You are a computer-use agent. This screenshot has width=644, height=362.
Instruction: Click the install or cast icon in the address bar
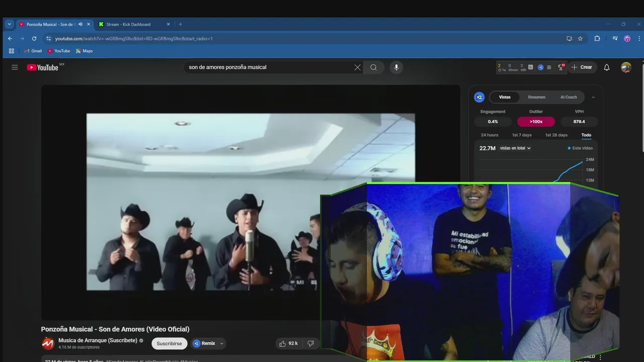(x=569, y=38)
